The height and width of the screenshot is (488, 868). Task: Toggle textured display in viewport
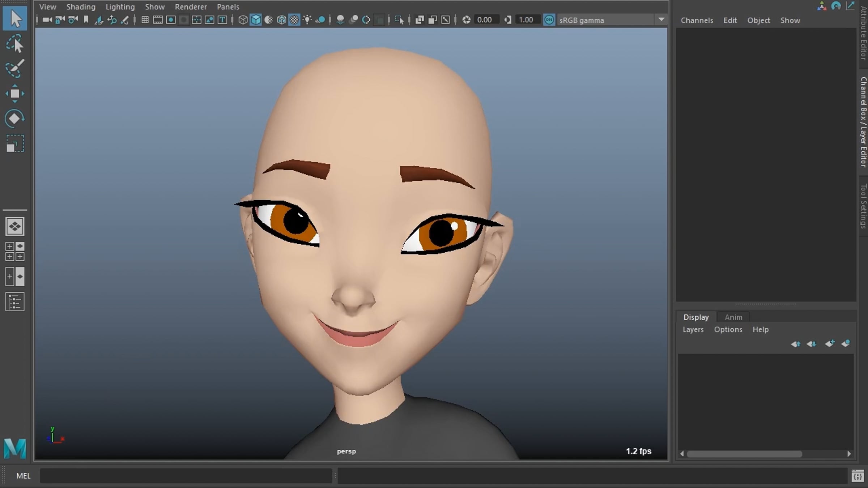tap(294, 20)
